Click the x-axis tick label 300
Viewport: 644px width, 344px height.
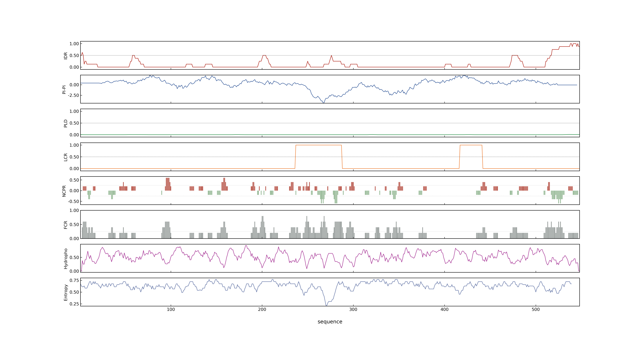[353, 309]
